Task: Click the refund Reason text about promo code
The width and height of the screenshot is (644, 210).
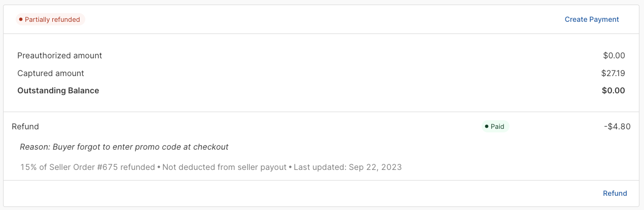Action: (124, 147)
